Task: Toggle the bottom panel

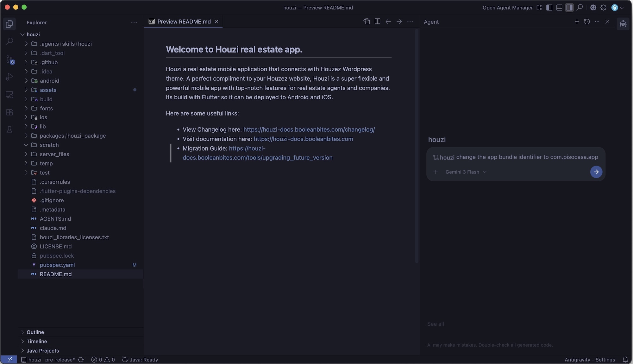Action: (x=559, y=8)
